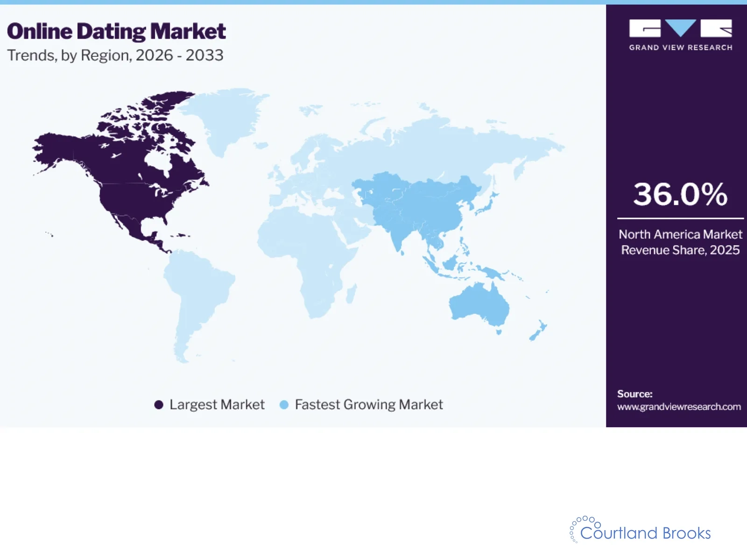Click the Courtland Brooks logo
This screenshot has height=560, width=747.
coord(641,530)
